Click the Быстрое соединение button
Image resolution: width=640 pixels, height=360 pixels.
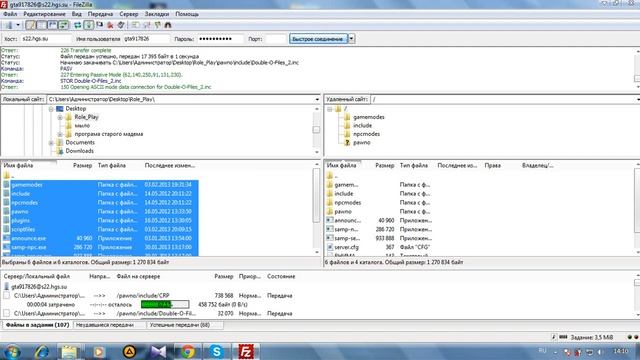click(x=318, y=39)
